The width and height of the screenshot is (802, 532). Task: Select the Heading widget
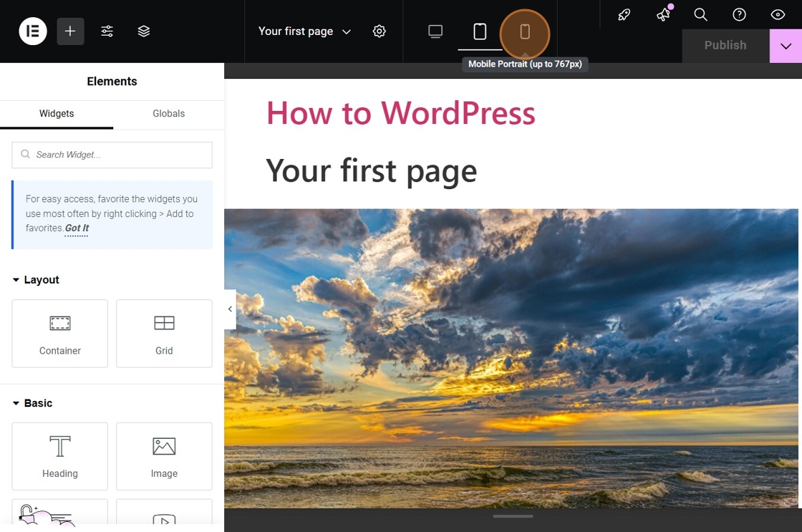(x=60, y=456)
